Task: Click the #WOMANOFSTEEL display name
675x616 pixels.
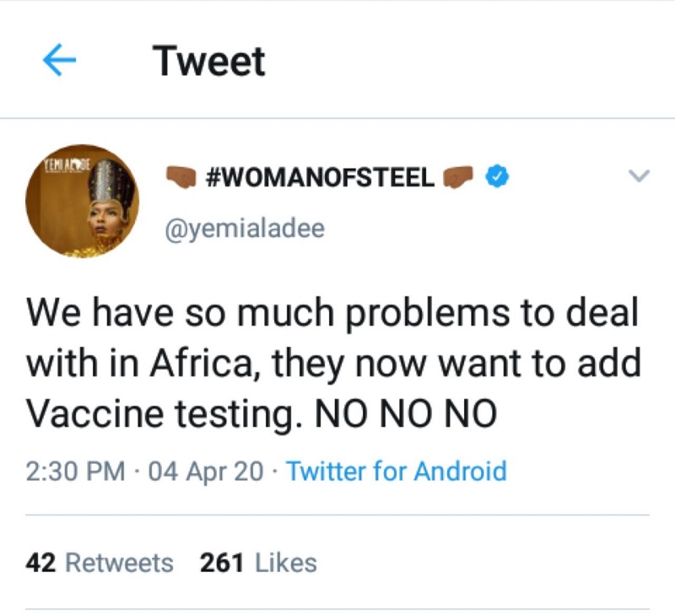Action: pyautogui.click(x=321, y=177)
